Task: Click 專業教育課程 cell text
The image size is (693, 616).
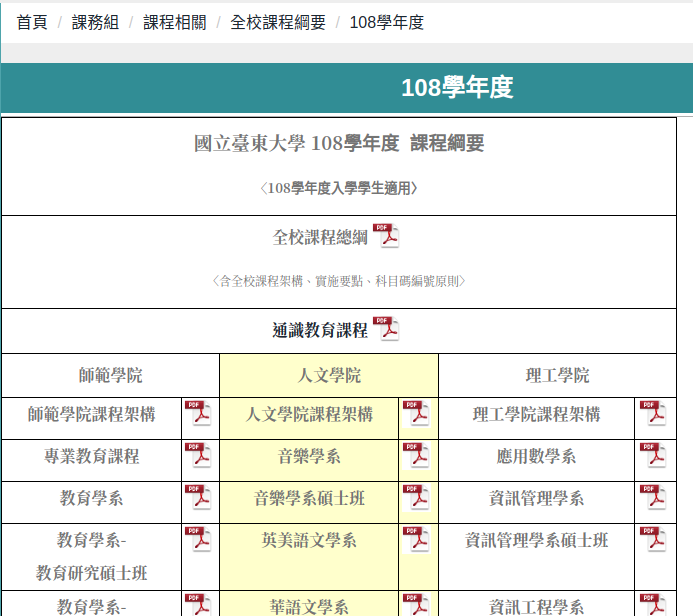Action: (x=91, y=456)
